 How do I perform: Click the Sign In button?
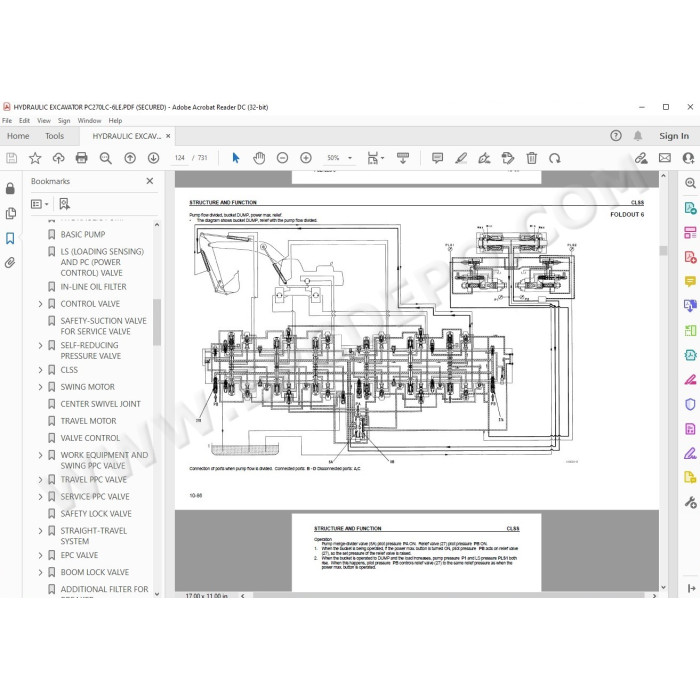tap(674, 136)
